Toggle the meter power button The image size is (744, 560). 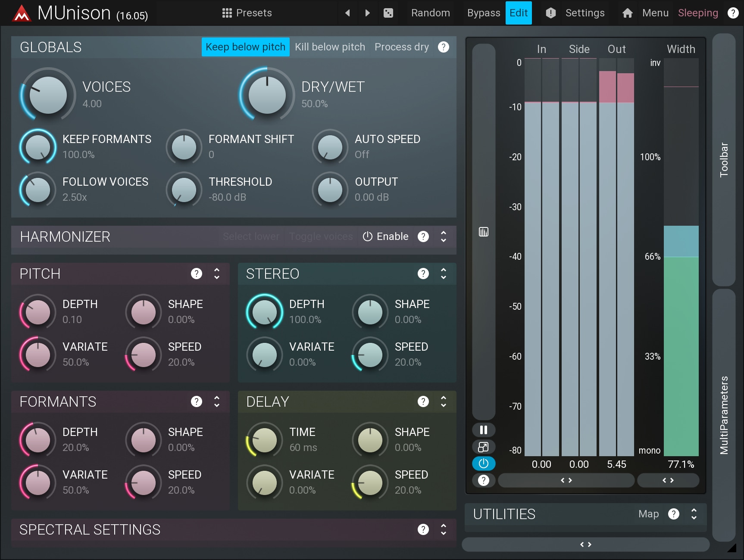tap(484, 464)
